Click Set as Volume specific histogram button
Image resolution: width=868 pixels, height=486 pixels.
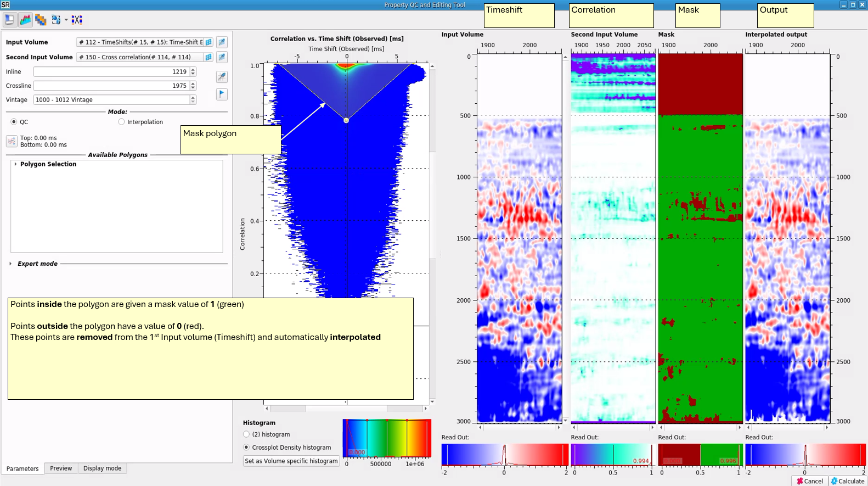coord(291,461)
